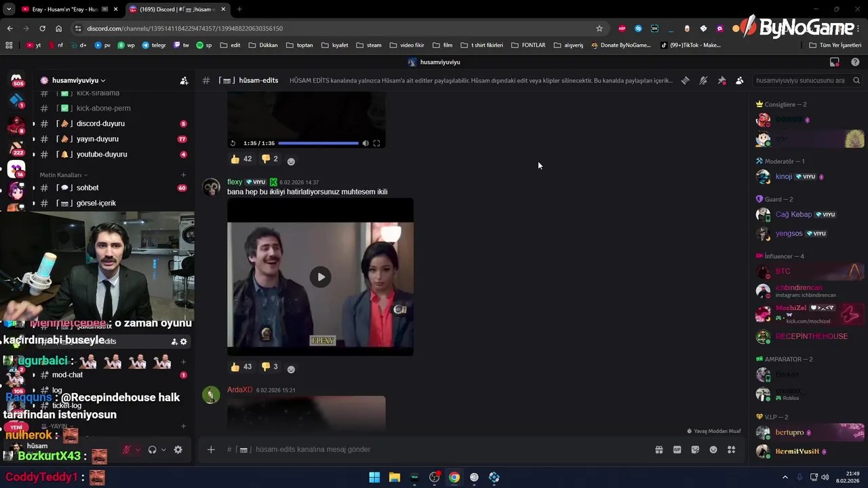Screen dimensions: 868x488
Task: Open the FONTLAR bookmarks folder
Action: [x=528, y=45]
